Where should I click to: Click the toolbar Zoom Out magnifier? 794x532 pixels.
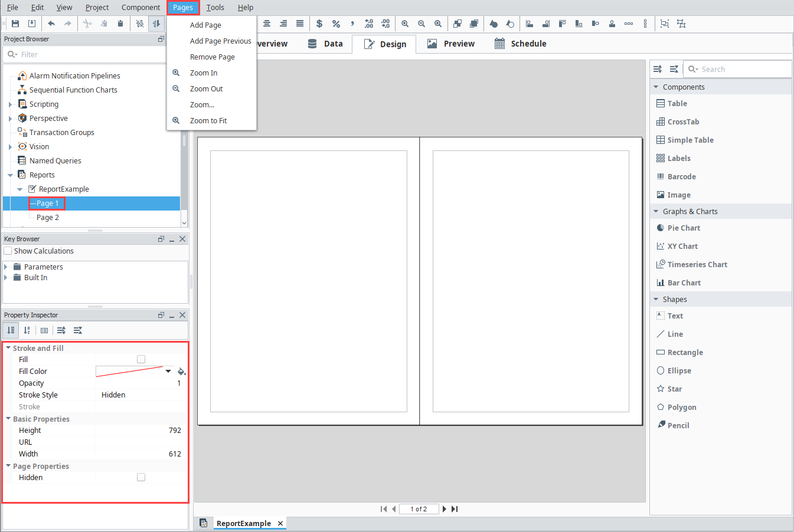point(421,24)
